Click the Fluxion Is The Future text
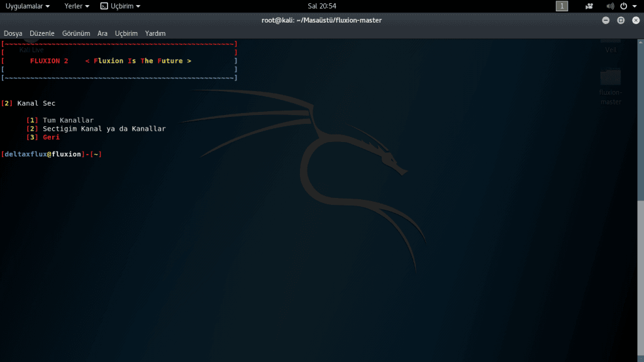 138,61
